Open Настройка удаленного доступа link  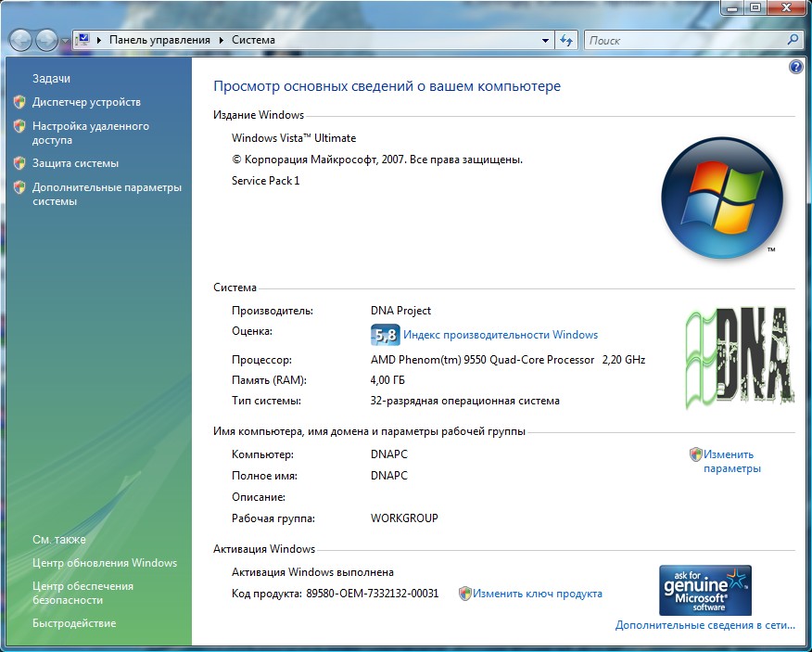pos(91,133)
